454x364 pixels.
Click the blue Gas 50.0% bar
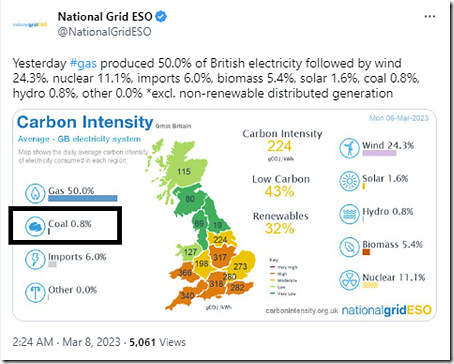tap(82, 198)
